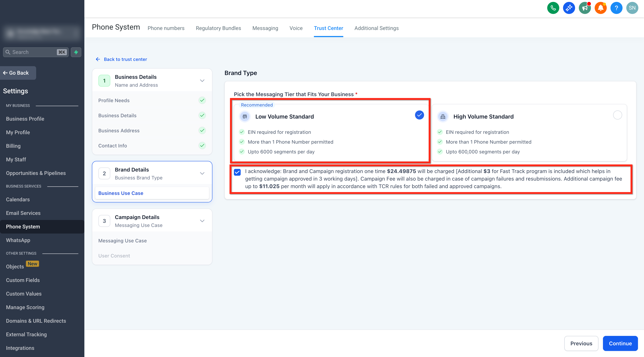
Task: Open the orange notifications bell
Action: point(600,8)
